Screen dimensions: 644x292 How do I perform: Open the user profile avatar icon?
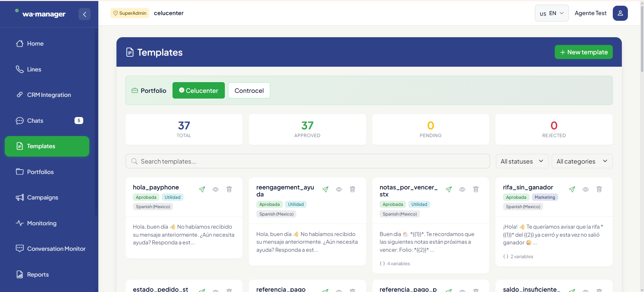point(620,13)
